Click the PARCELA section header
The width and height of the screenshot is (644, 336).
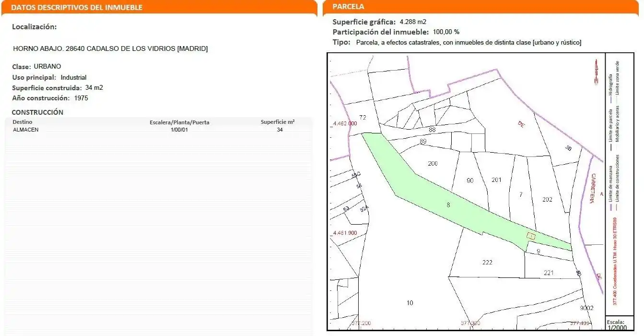point(348,7)
